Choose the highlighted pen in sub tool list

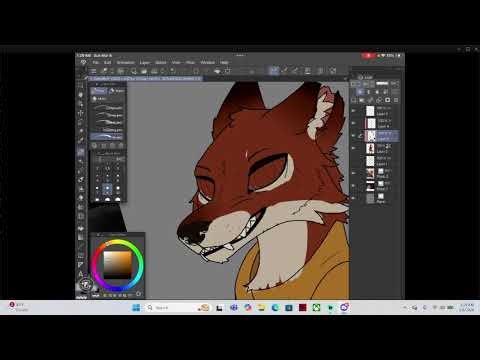click(107, 137)
